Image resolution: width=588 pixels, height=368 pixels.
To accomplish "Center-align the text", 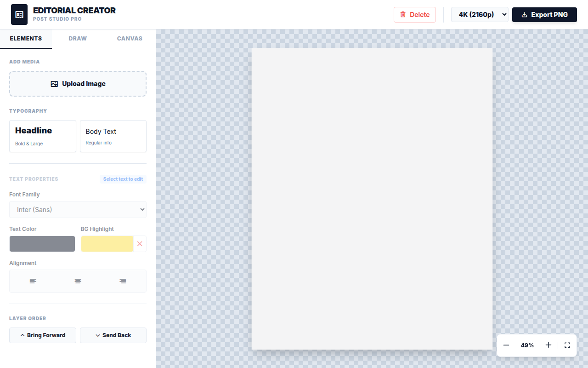I will tap(78, 281).
